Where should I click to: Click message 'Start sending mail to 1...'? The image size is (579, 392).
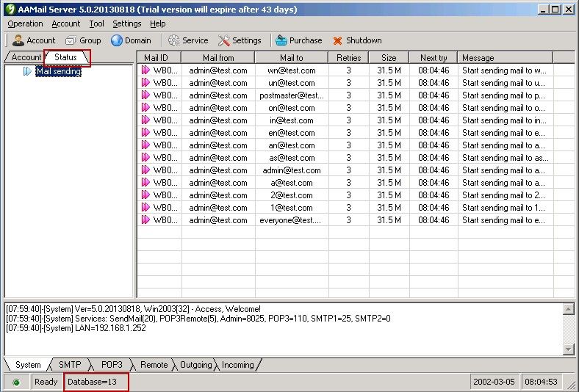tap(503, 208)
